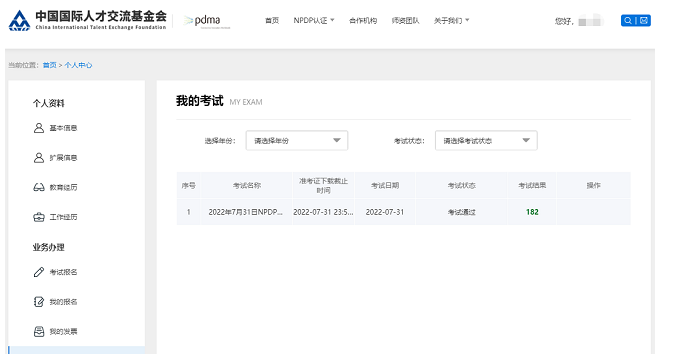The image size is (673, 364).
Task: Click the 扩展信息 person icon
Action: [x=39, y=158]
